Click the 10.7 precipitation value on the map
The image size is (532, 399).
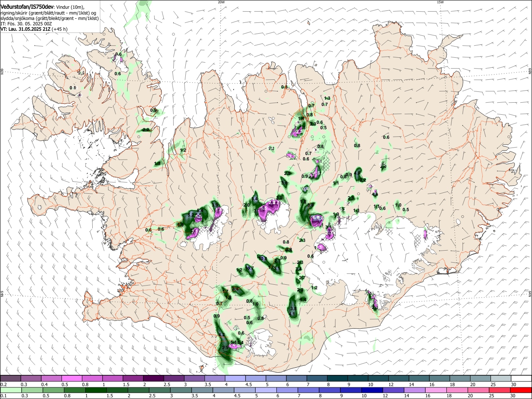coord(250,268)
